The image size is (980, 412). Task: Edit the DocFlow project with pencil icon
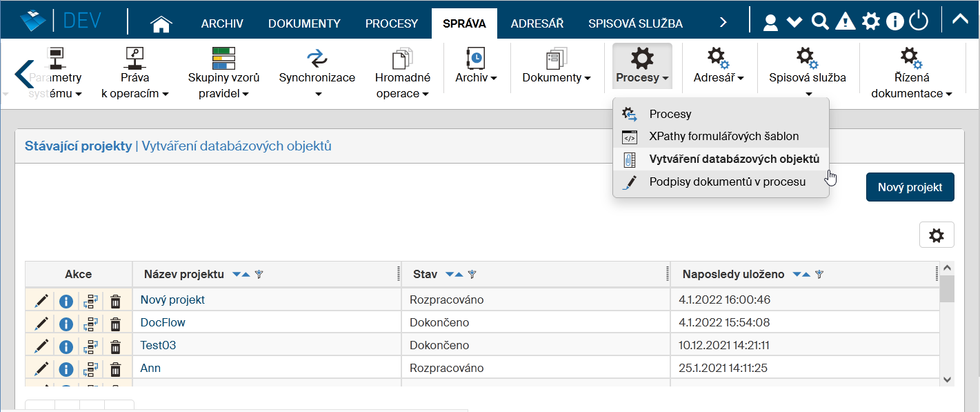coord(41,323)
